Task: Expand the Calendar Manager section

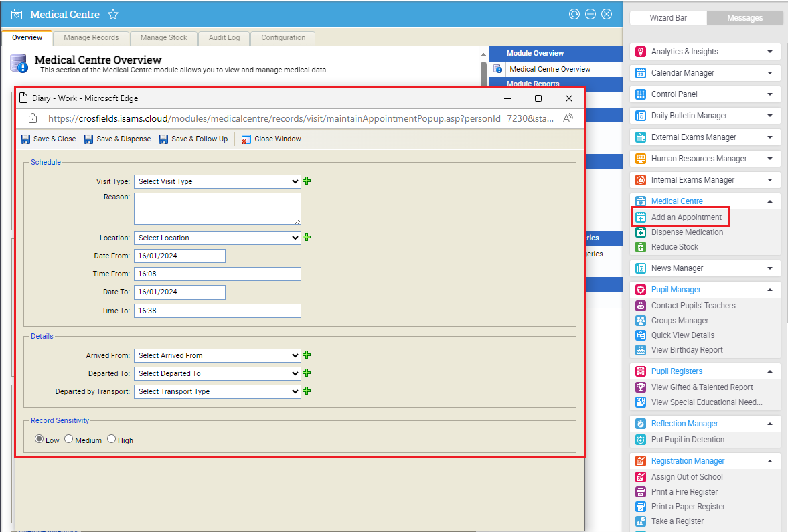Action: pyautogui.click(x=769, y=73)
